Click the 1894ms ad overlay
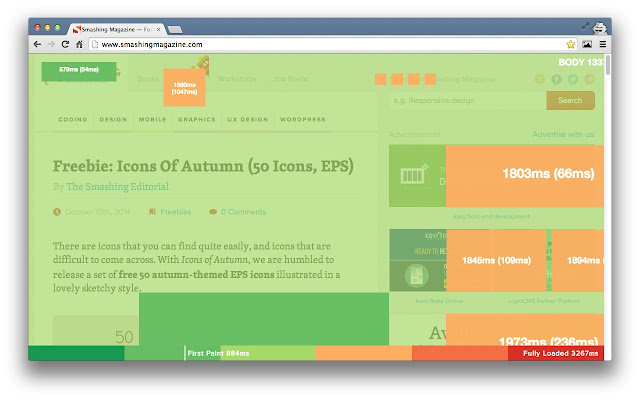Screen dimensions: 640x400 [x=578, y=260]
